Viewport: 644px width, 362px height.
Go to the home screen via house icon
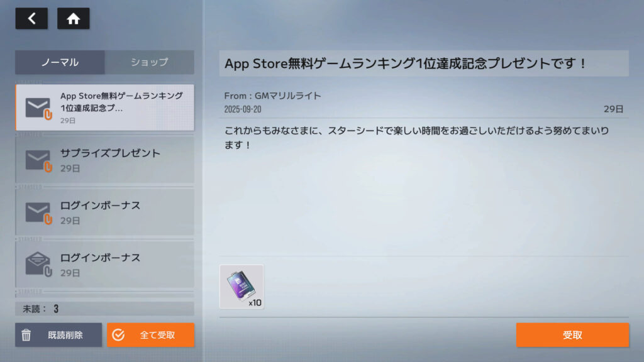pos(73,19)
